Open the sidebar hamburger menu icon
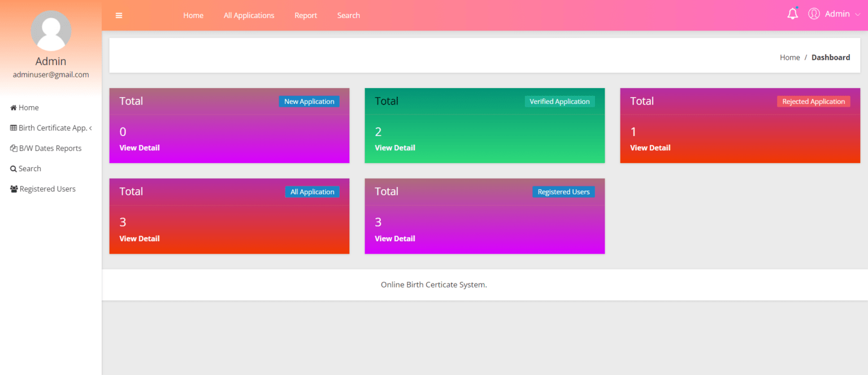 tap(119, 15)
